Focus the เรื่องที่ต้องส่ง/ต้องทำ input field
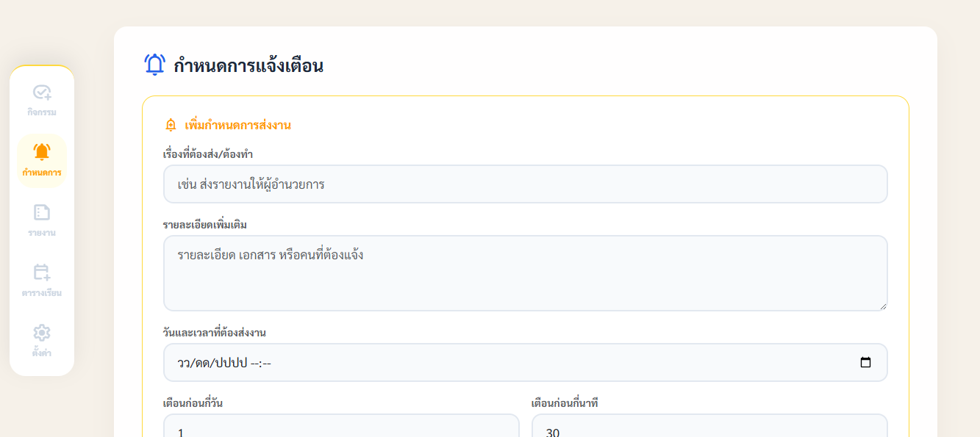The height and width of the screenshot is (437, 980). [525, 184]
